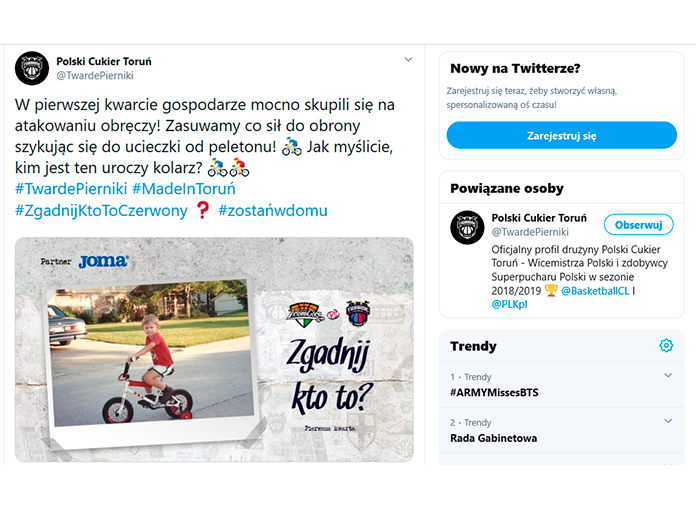696x518 pixels.
Task: Click the red question mark emoji in the tweet
Action: coord(202,210)
